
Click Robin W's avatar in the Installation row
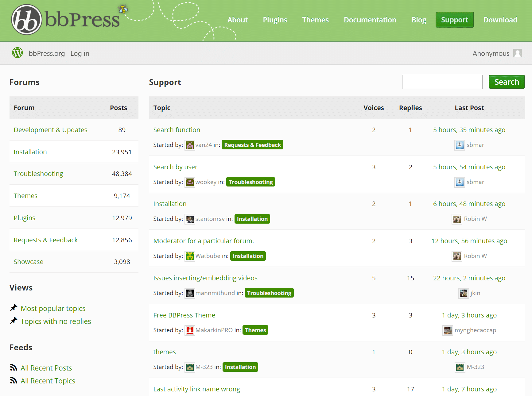(x=457, y=219)
